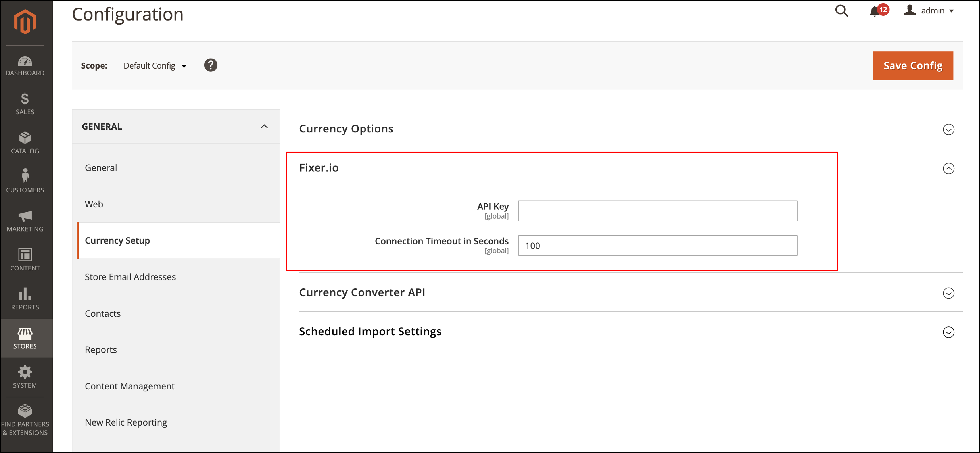Expand the Currency Options section

[x=949, y=129]
